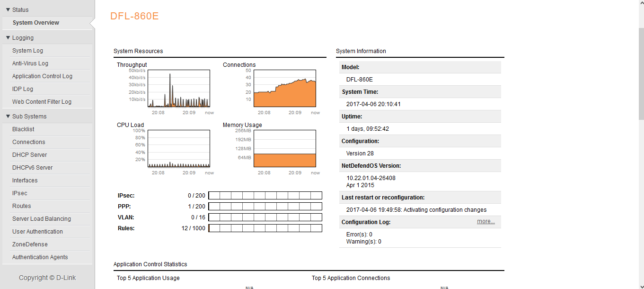Open Authentication Agents page
644x289 pixels.
coord(40,257)
